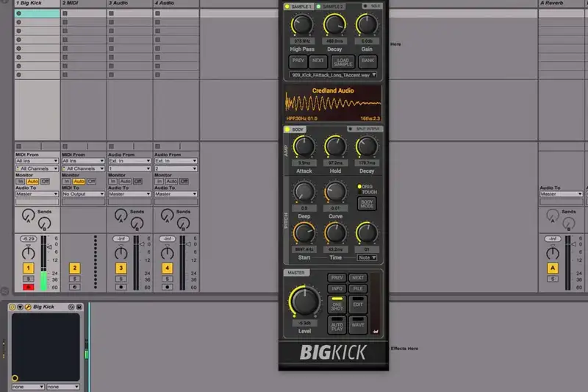The image size is (588, 392).
Task: Adjust the sample Decay knob in BigKick
Action: pyautogui.click(x=334, y=25)
